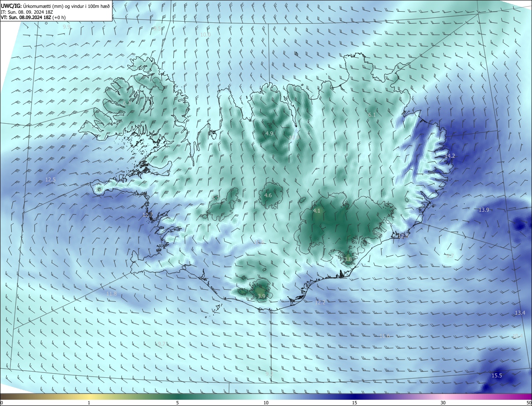The image size is (532, 406).
Task: Click the 'VT: Sun. 08.09.2024 18Z (+0 h)' line
Action: (x=33, y=17)
